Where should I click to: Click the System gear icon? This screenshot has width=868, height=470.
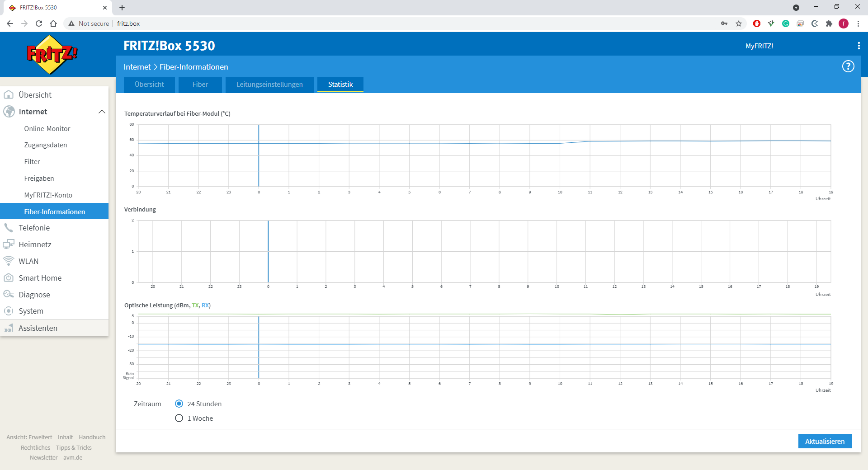click(x=9, y=311)
